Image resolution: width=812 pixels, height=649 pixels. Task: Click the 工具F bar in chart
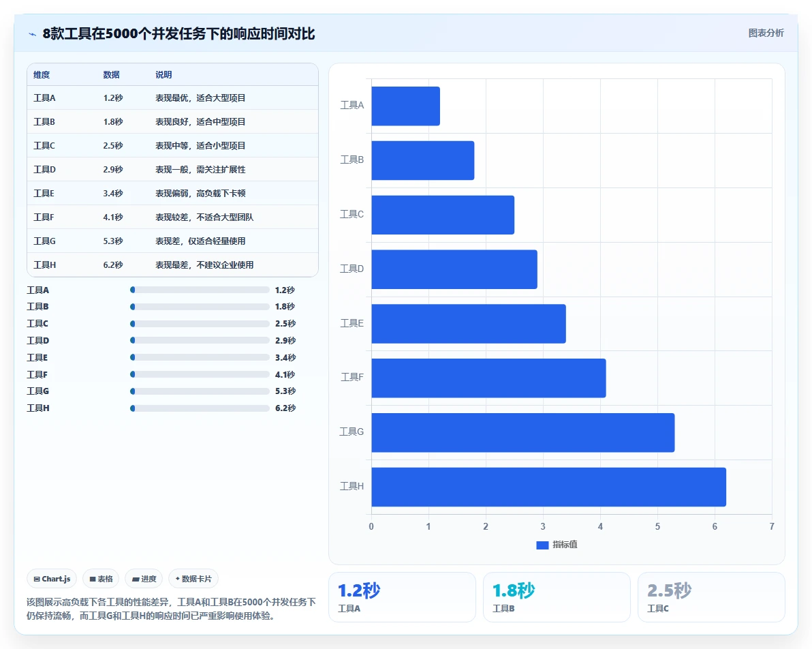(489, 378)
